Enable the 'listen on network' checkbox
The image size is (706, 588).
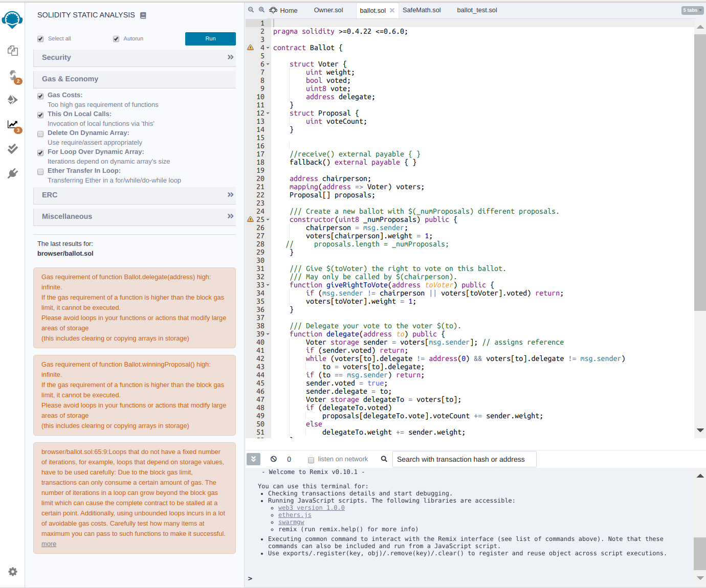(x=311, y=460)
